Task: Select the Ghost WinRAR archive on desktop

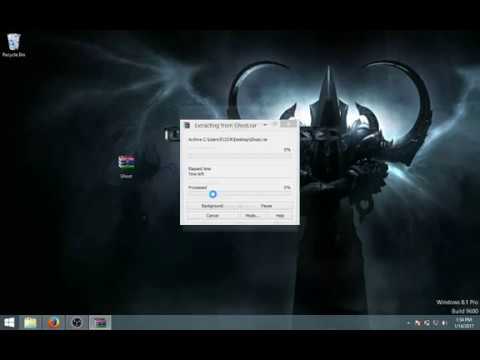Action: 126,166
